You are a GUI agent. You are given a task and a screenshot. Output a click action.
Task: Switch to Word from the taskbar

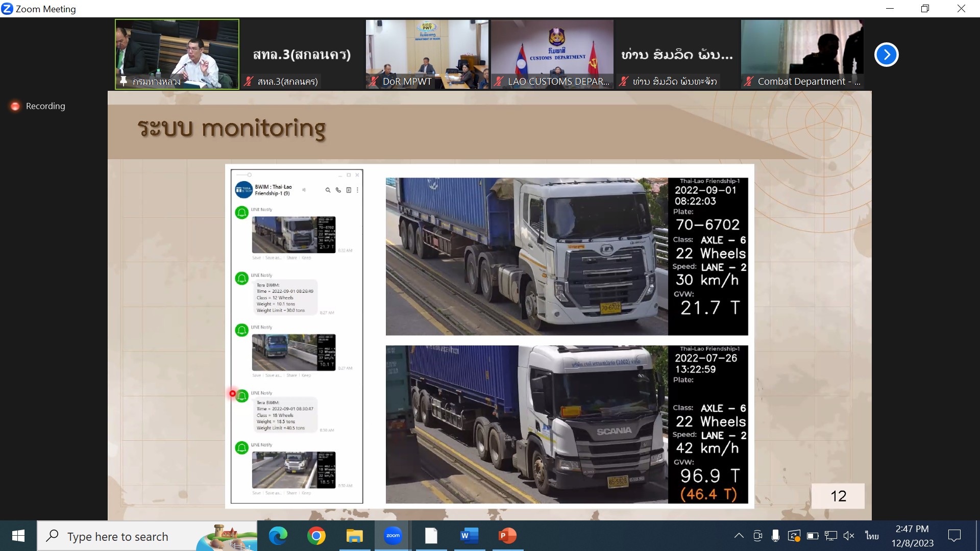(469, 536)
